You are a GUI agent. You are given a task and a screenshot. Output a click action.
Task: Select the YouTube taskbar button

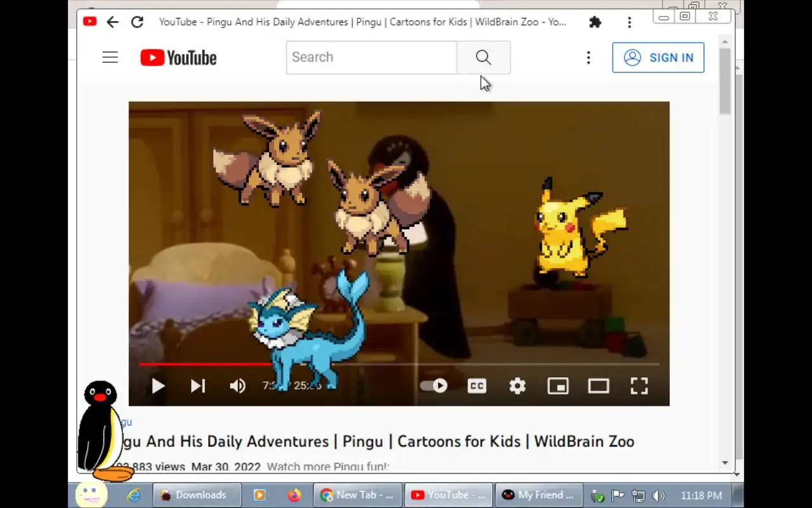coord(449,495)
